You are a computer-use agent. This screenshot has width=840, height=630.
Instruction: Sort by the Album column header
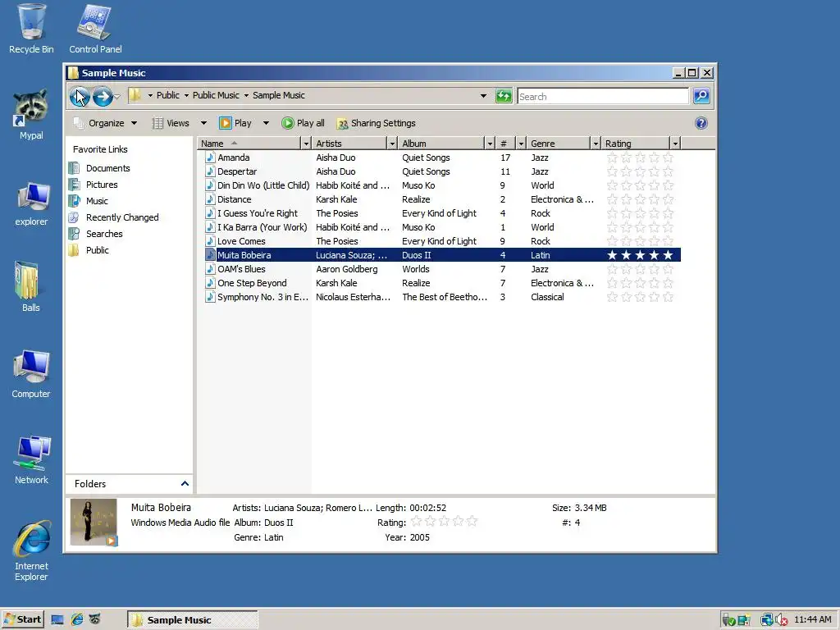442,144
